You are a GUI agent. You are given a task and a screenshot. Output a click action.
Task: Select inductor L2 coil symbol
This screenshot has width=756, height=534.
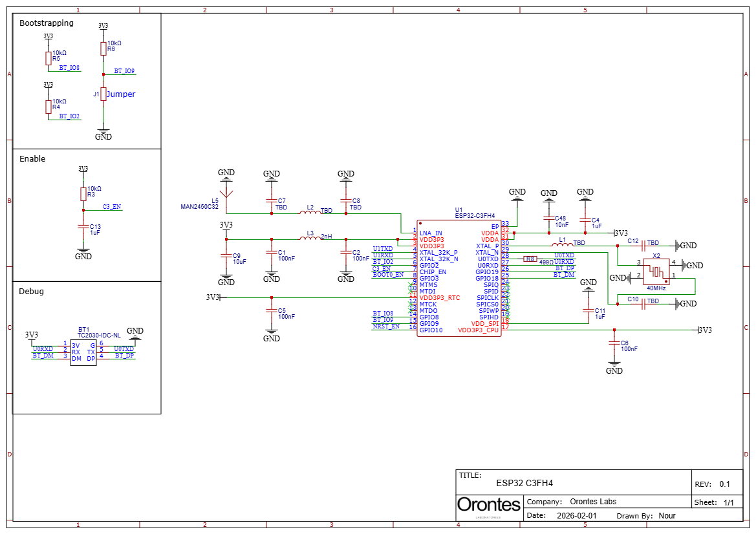coord(310,212)
